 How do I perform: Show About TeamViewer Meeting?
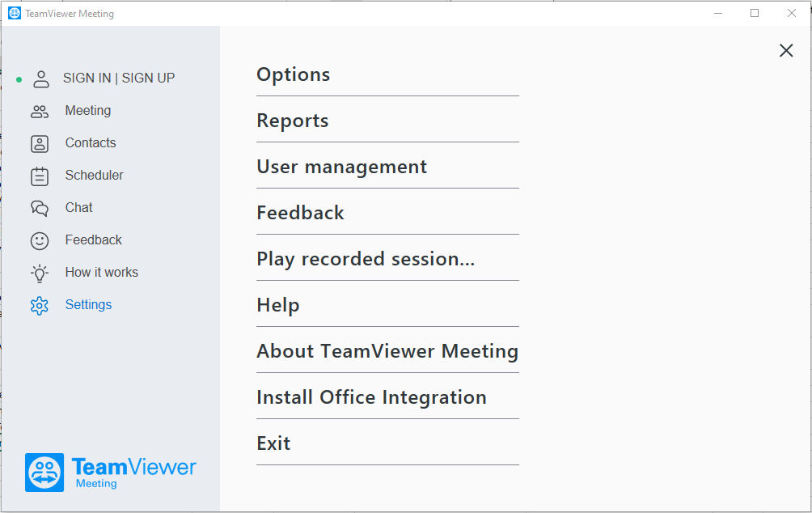[387, 351]
